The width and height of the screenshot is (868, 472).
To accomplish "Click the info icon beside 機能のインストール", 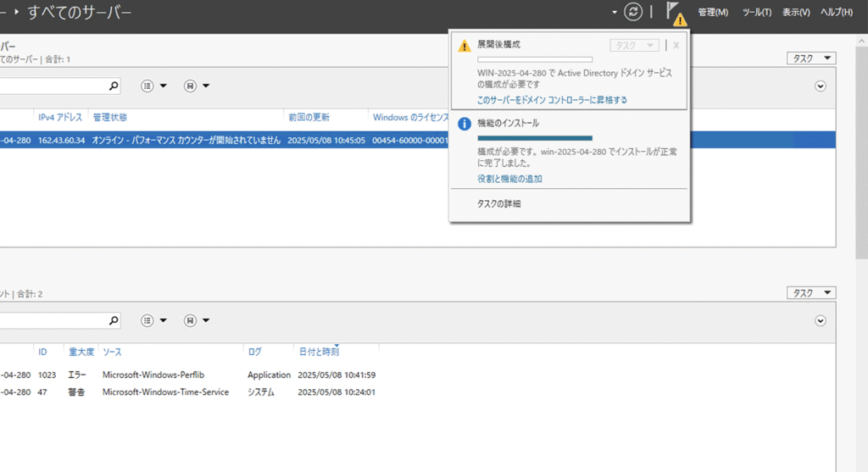I will tap(465, 124).
